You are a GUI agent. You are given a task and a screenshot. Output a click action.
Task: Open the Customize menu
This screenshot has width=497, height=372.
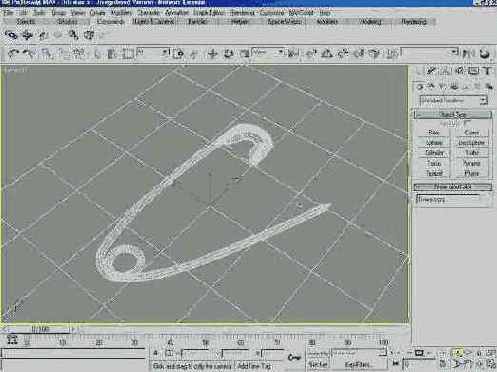(x=272, y=13)
